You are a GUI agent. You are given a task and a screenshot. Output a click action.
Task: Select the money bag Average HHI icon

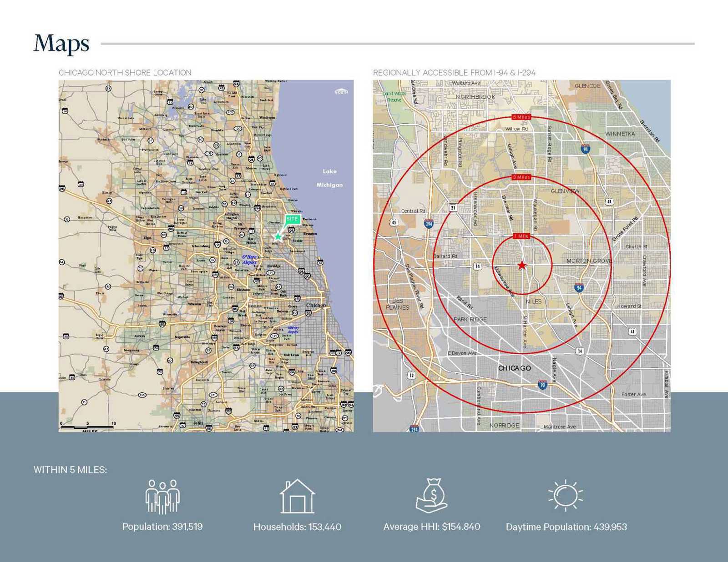coord(432,496)
